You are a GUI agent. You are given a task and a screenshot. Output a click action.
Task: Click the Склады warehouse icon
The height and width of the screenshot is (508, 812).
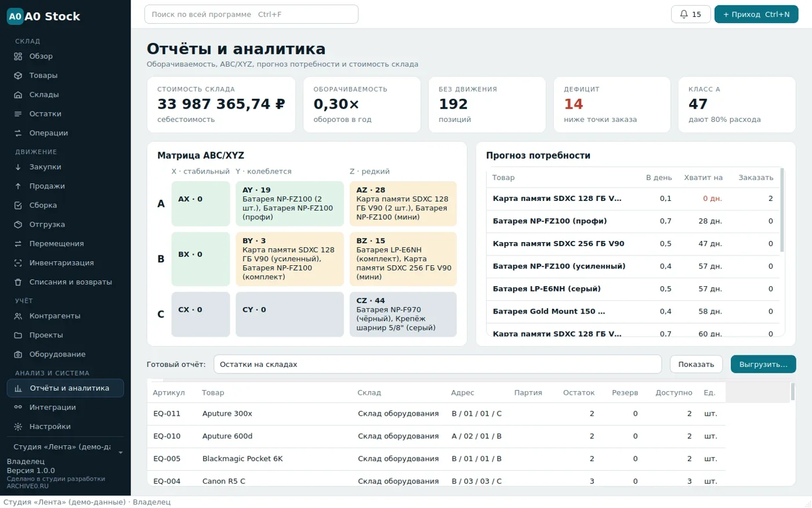18,95
